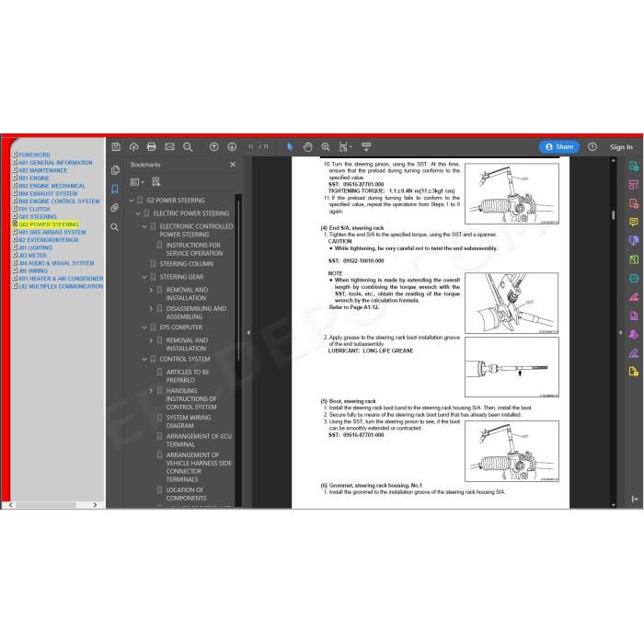Screen dimensions: 644x644
Task: Collapse the CONTROL SYSTEM bookmark
Action: pos(144,360)
